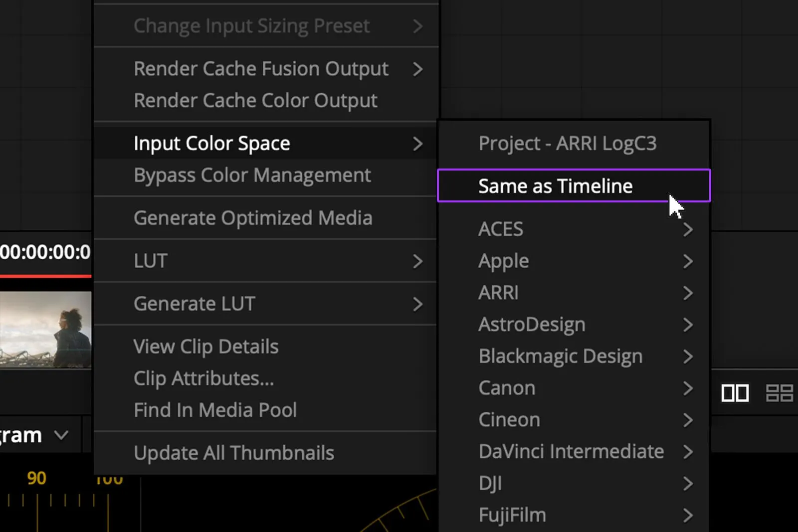Expand the ARRI color space submenu
The height and width of the screenshot is (532, 798).
coord(574,293)
